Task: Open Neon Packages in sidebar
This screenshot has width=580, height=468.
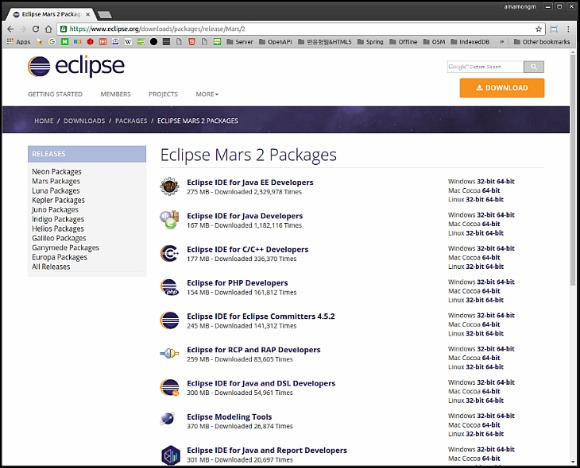Action: point(57,172)
